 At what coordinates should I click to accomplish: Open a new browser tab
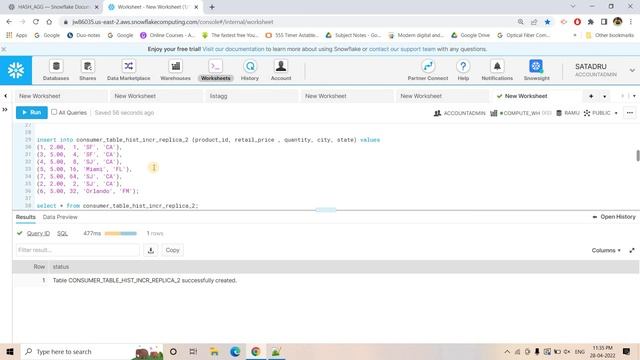pyautogui.click(x=212, y=7)
